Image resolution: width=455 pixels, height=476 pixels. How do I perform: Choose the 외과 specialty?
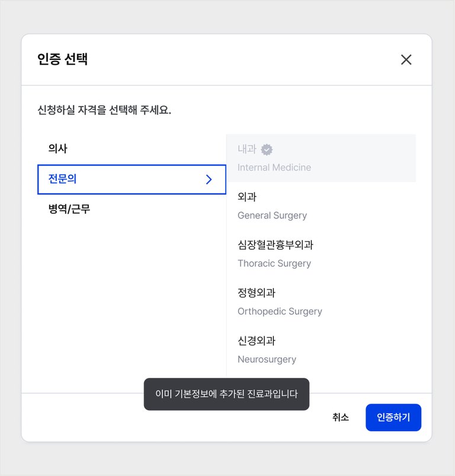(321, 206)
